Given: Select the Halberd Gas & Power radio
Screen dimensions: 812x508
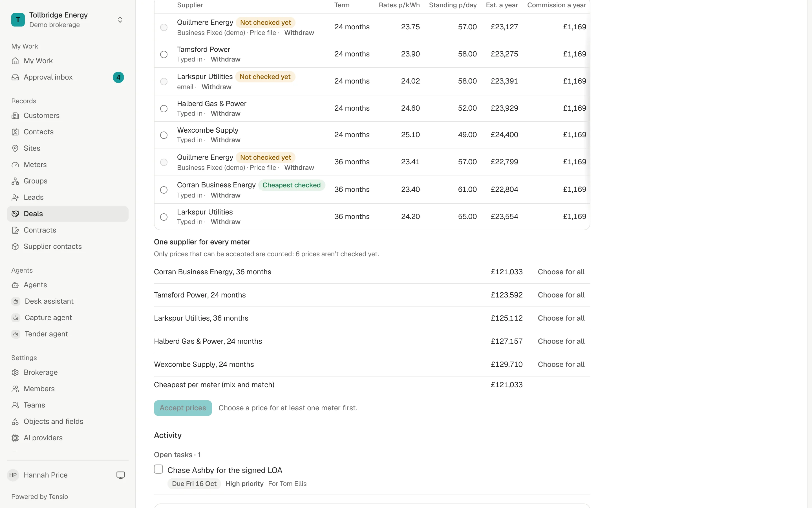Looking at the screenshot, I should pyautogui.click(x=164, y=109).
